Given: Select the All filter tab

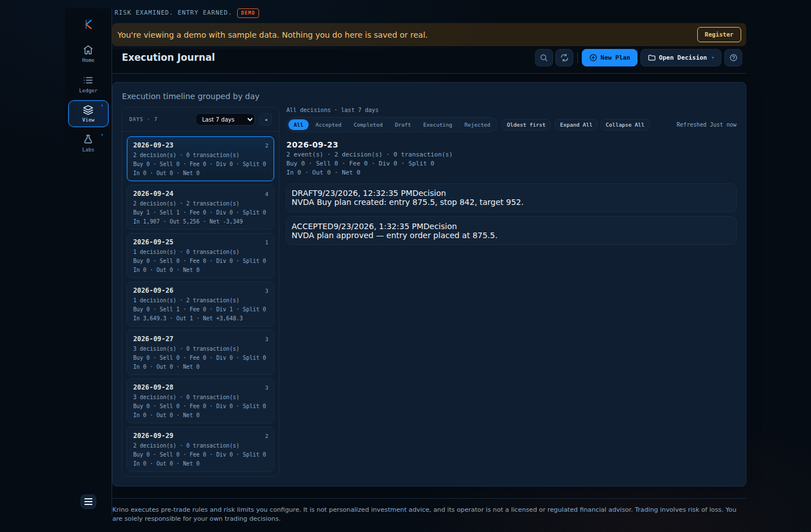Looking at the screenshot, I should (x=298, y=125).
